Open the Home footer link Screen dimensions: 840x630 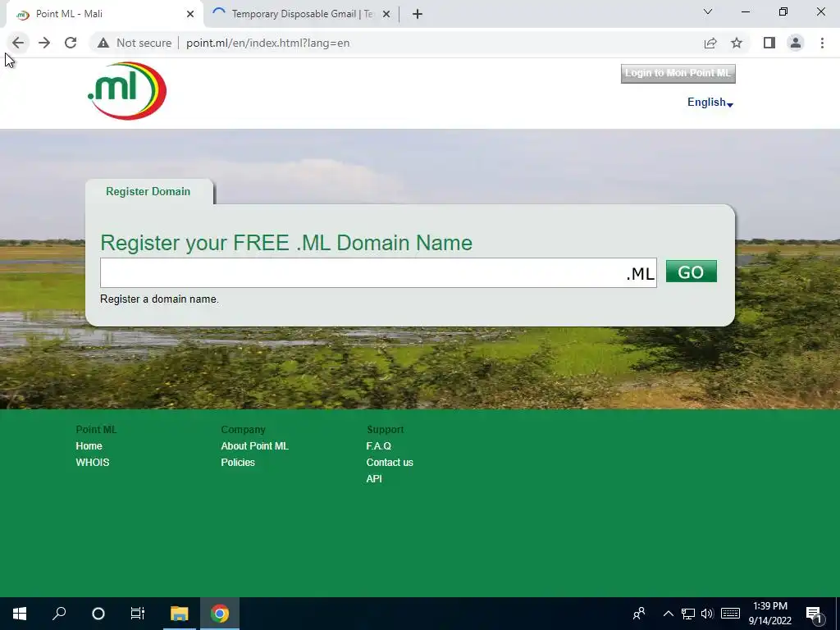coord(89,446)
